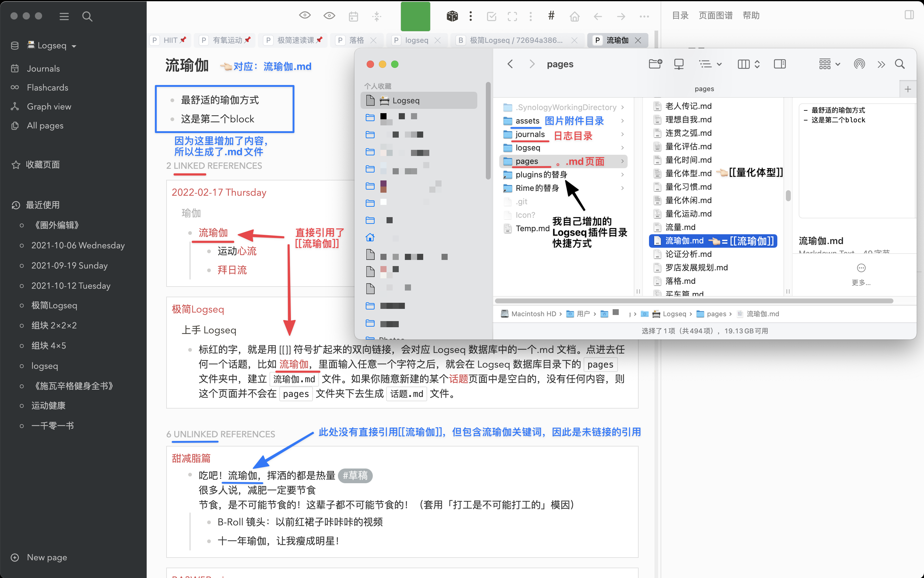Open the 2022-02-17 Thursday reference
924x578 pixels.
tap(219, 192)
